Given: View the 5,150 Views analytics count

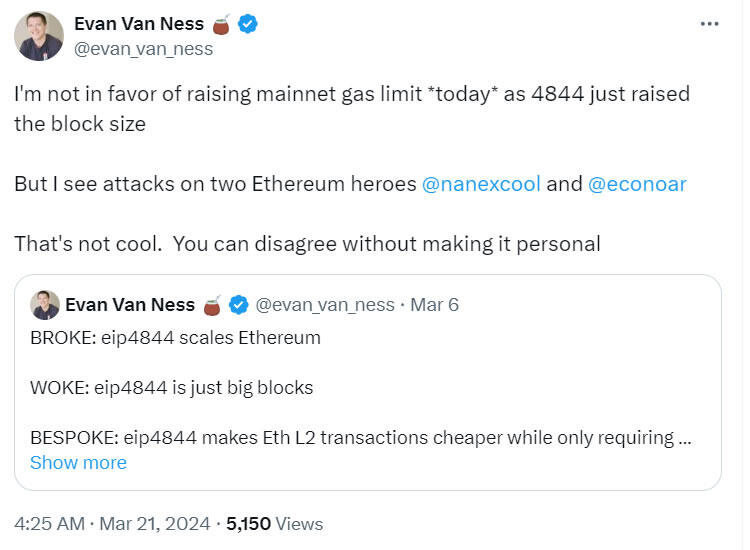Looking at the screenshot, I should pos(275,523).
